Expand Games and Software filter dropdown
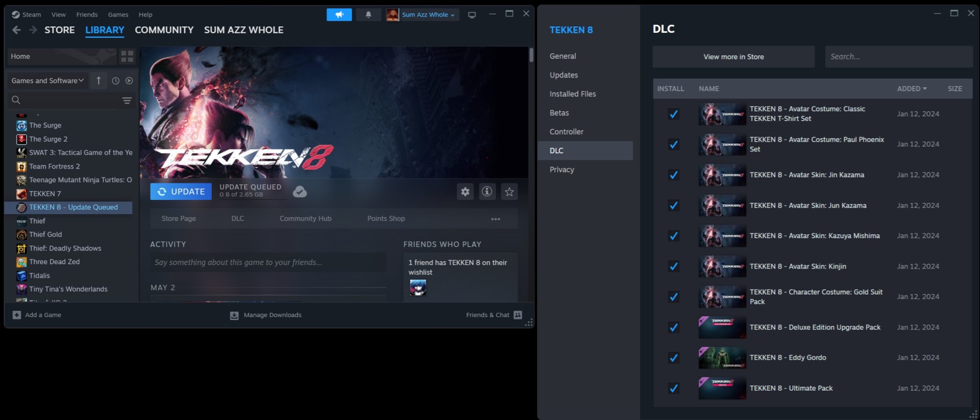 tap(48, 81)
